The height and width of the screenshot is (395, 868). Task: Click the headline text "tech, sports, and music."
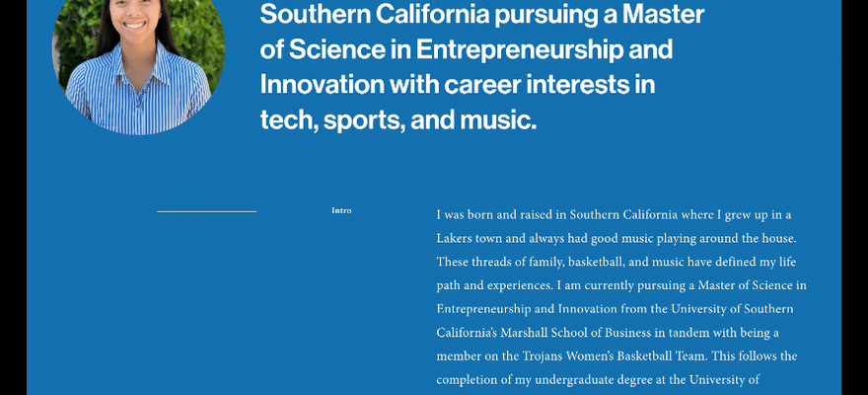click(x=398, y=120)
